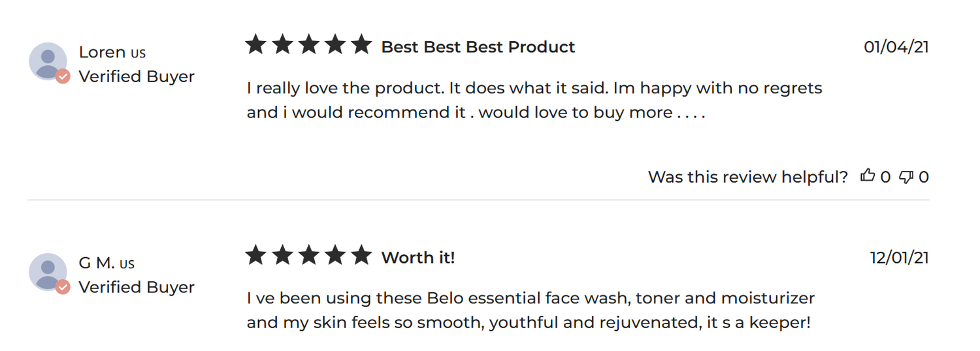This screenshot has height=351, width=980.
Task: Click G M.'s profile avatar icon
Action: pos(48,272)
